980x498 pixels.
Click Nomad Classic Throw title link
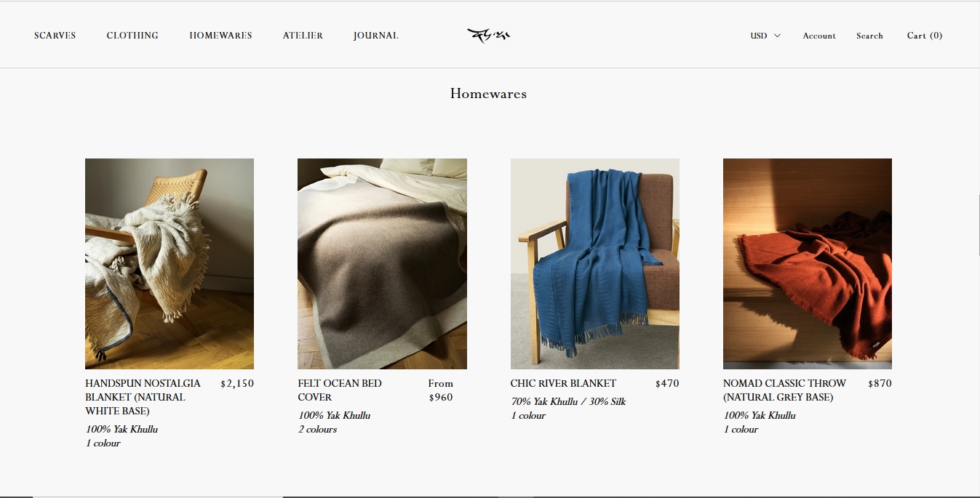click(x=784, y=390)
